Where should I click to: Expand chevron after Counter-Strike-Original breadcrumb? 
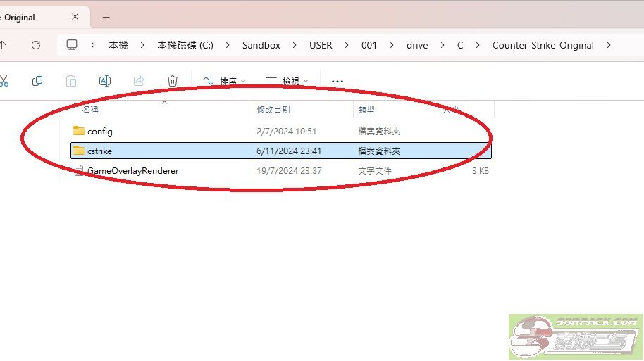(x=609, y=45)
